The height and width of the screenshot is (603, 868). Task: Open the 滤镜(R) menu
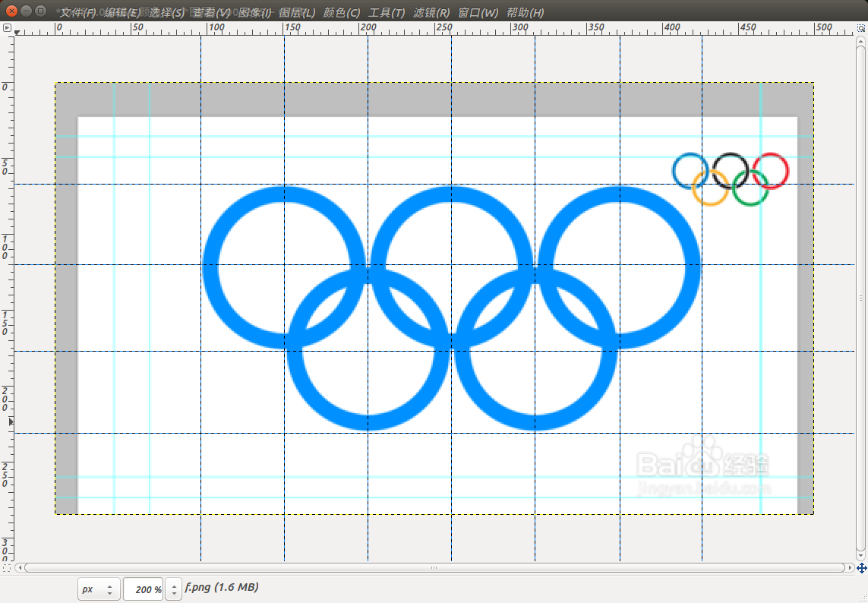pyautogui.click(x=431, y=12)
